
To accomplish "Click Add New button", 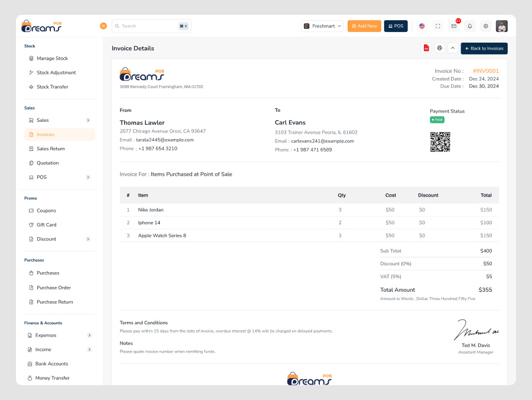I will click(364, 26).
